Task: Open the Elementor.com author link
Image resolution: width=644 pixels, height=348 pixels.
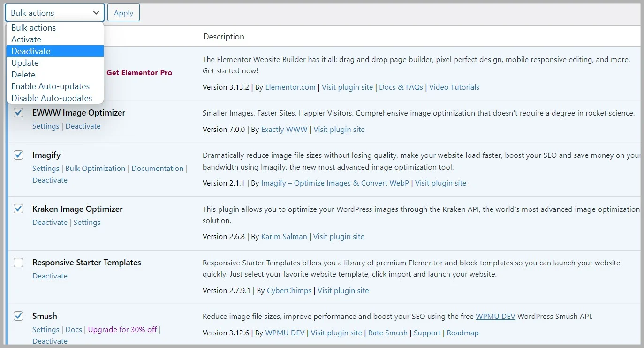Action: point(290,87)
